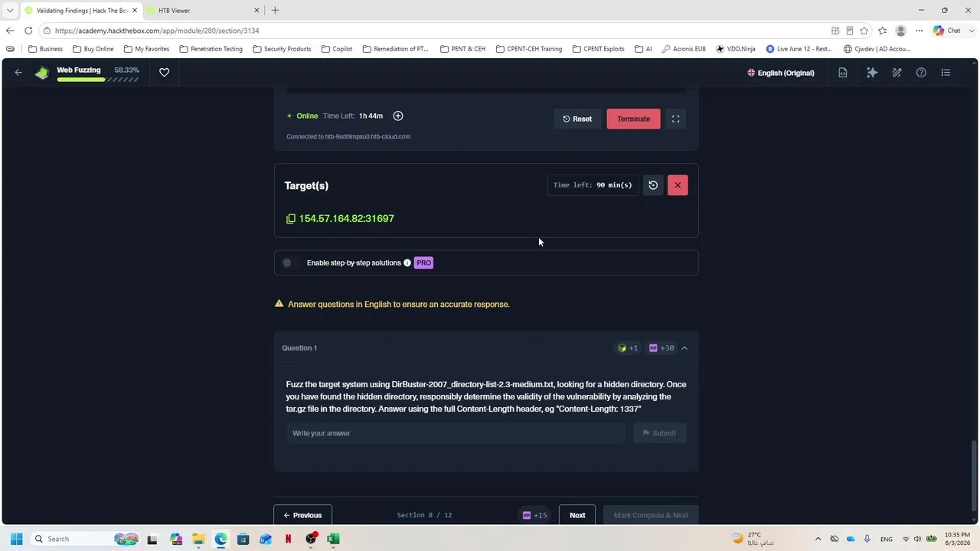This screenshot has width=980, height=551.
Task: Click the taskbar Search box
Action: pyautogui.click(x=86, y=539)
